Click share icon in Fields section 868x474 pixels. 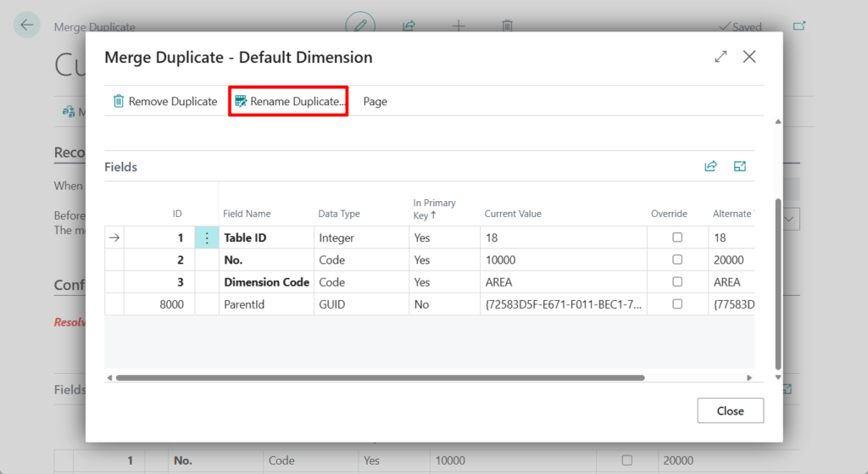tap(710, 167)
